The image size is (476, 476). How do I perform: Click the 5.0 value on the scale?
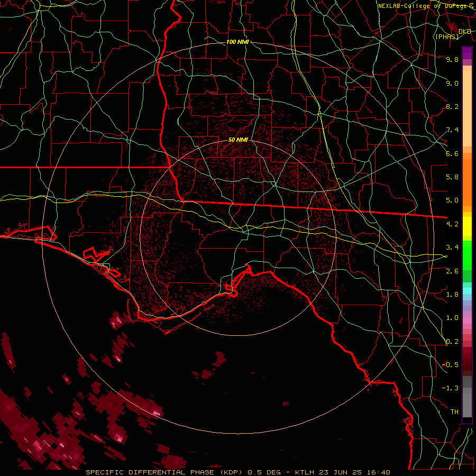click(x=452, y=200)
